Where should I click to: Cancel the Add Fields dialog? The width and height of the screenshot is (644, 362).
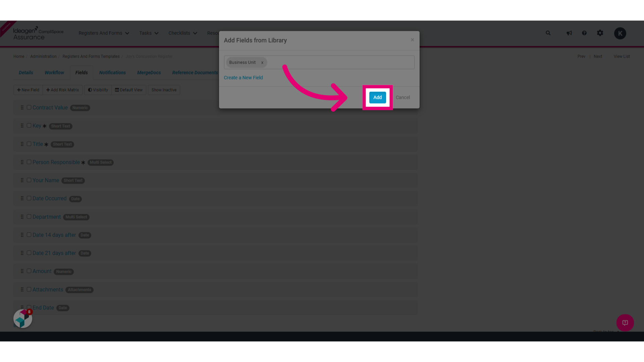(402, 98)
